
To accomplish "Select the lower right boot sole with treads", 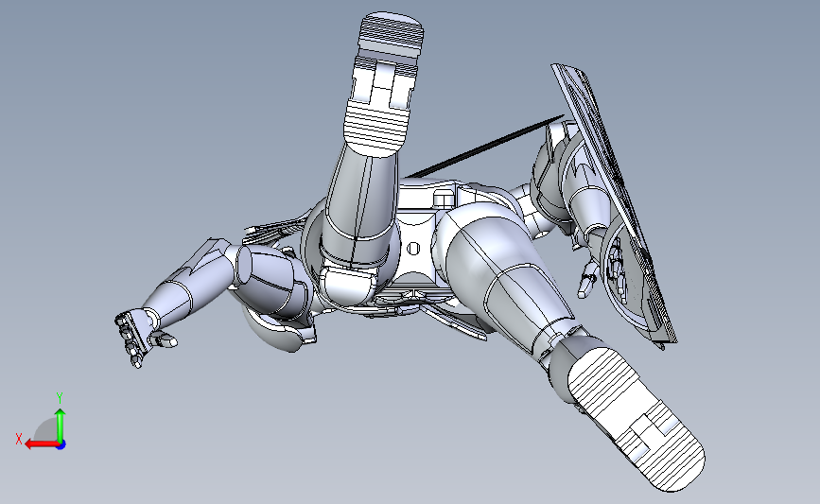I will (637, 420).
